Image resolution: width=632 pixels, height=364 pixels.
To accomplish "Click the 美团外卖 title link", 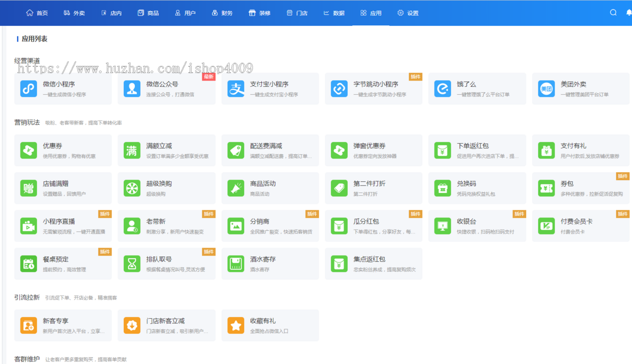I will [x=574, y=84].
